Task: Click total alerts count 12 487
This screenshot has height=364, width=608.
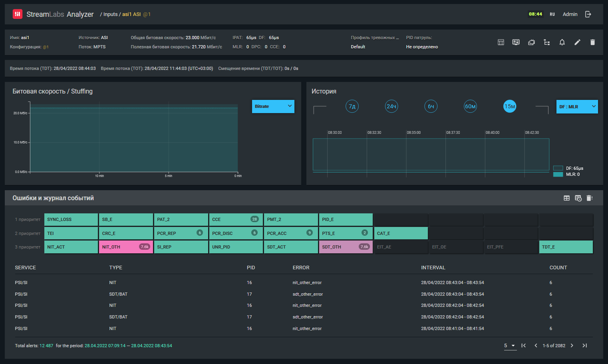Action: (46, 346)
